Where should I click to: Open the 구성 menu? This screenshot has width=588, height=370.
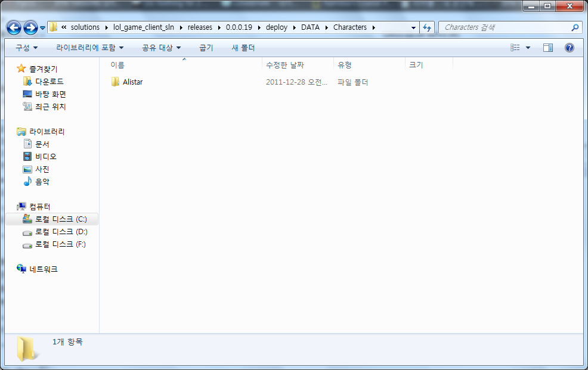[x=27, y=48]
